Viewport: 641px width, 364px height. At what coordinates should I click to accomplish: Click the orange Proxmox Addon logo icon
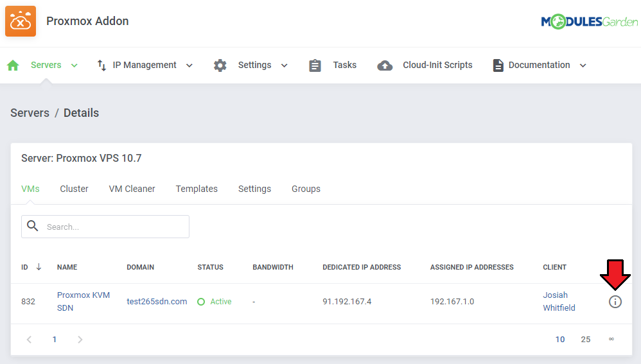(x=21, y=21)
